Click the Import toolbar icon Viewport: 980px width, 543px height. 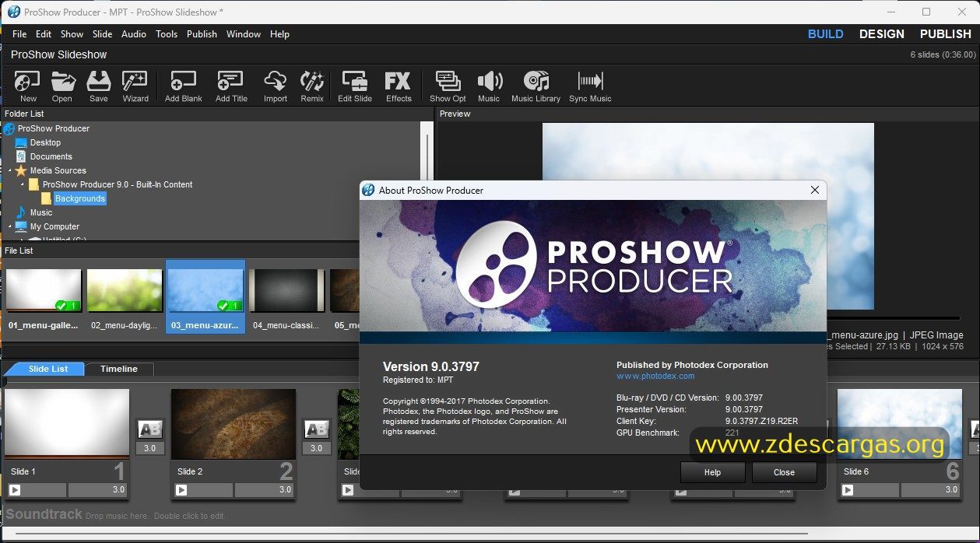click(276, 86)
